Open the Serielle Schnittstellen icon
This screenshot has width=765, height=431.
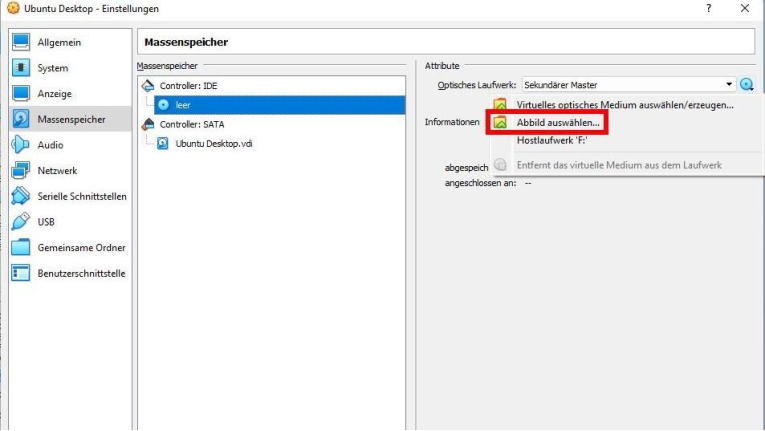coord(21,196)
